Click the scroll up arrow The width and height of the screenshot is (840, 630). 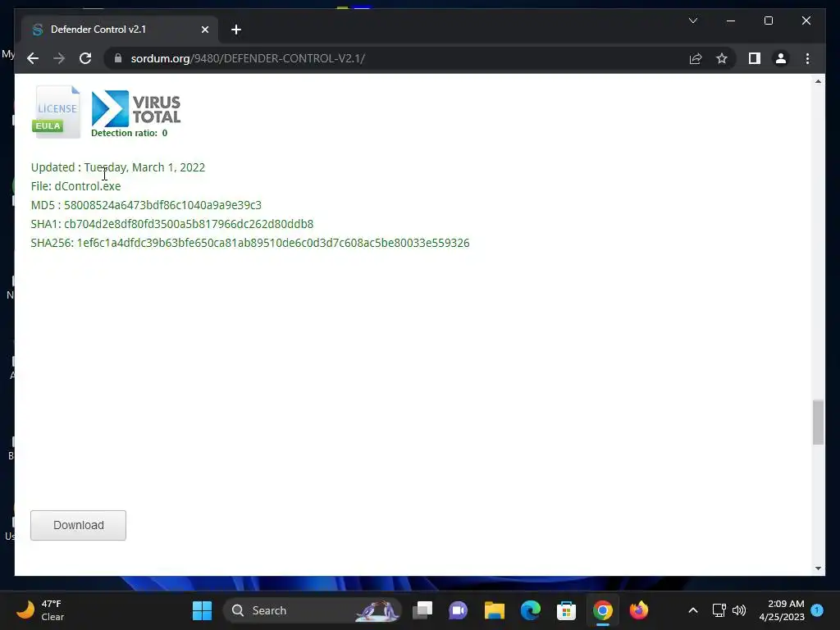(x=818, y=81)
